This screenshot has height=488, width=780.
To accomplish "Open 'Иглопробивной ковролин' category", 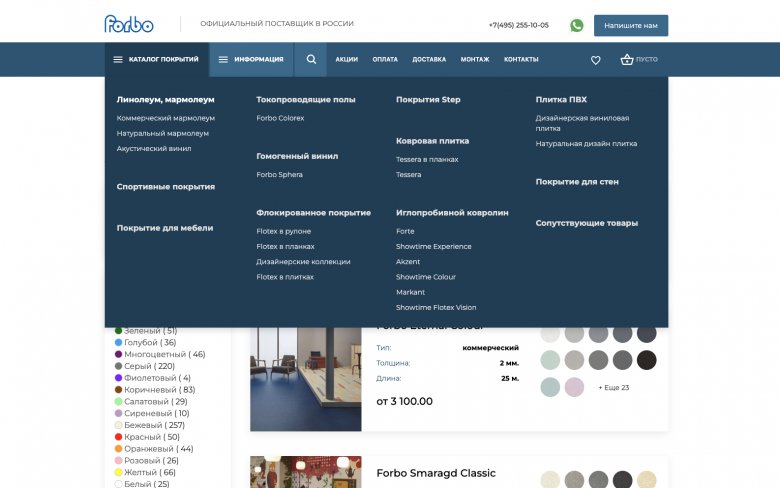I will tap(452, 212).
